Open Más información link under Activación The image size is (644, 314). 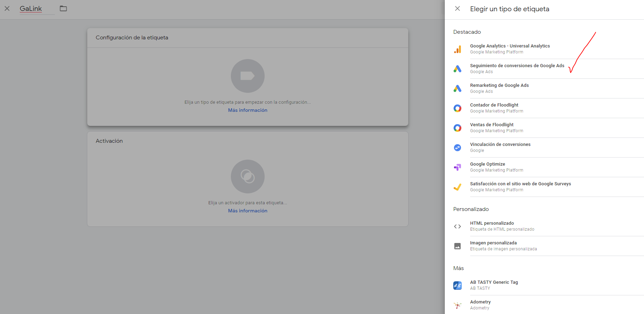click(x=247, y=211)
